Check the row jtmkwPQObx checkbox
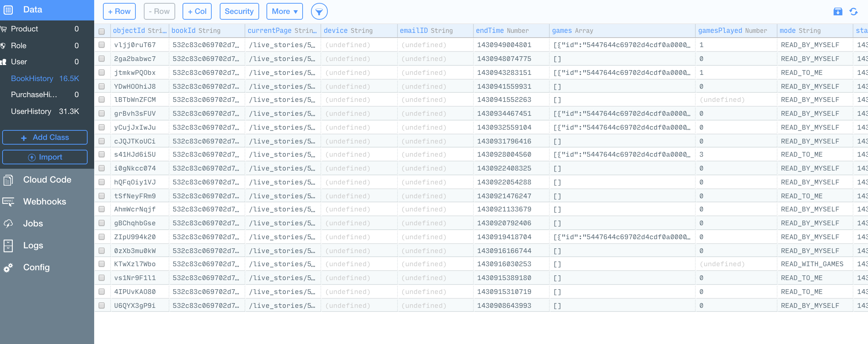Viewport: 868px width, 344px height. (x=102, y=72)
